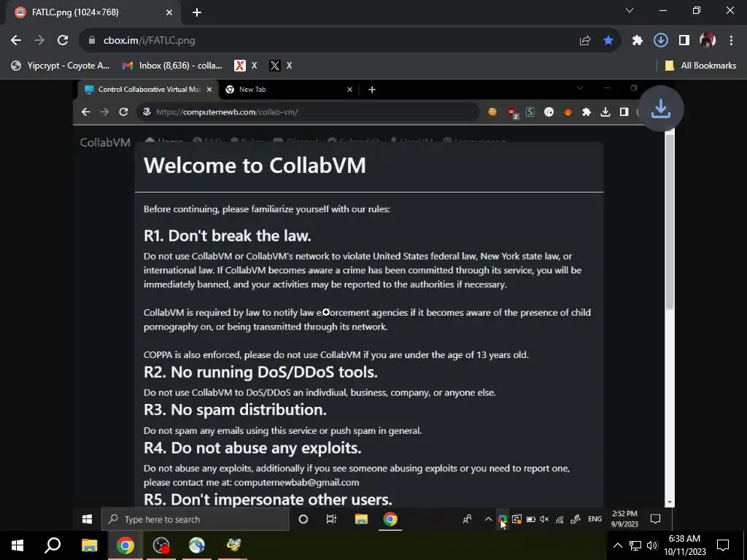Click the CollabVM brand link on the page
This screenshot has width=747, height=560.
pyautogui.click(x=105, y=142)
